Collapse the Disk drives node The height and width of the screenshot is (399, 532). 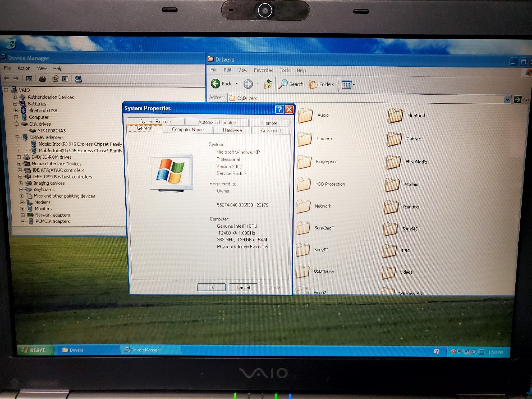coord(16,124)
